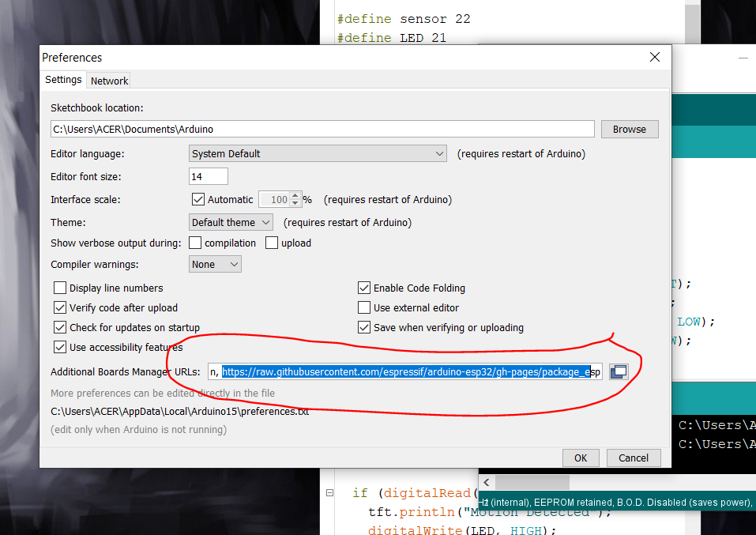Enable verbose output during upload

click(x=272, y=243)
